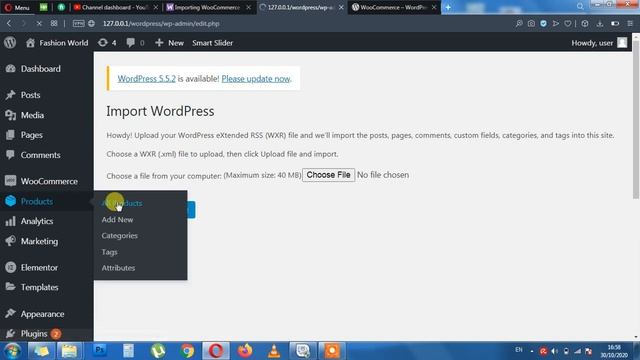Open the Opera Menu button

(x=17, y=7)
